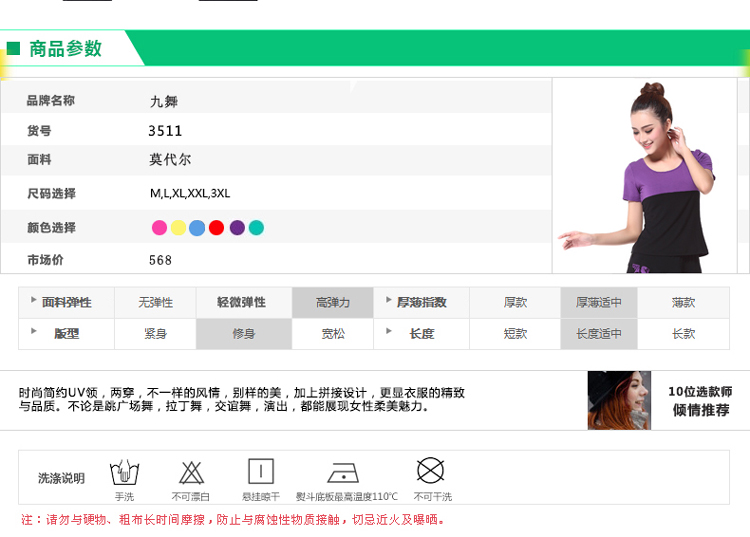This screenshot has height=537, width=750.
Task: Click the do not bleach (不可漂白) icon
Action: [x=191, y=472]
